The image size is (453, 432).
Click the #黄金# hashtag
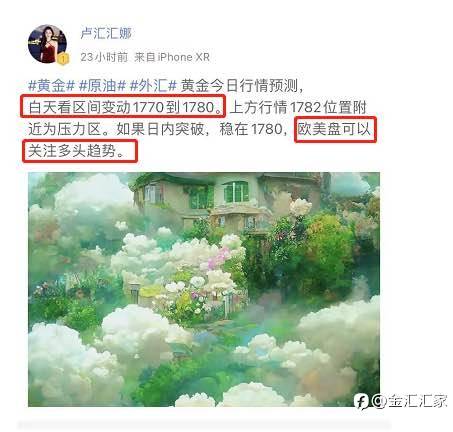51,86
